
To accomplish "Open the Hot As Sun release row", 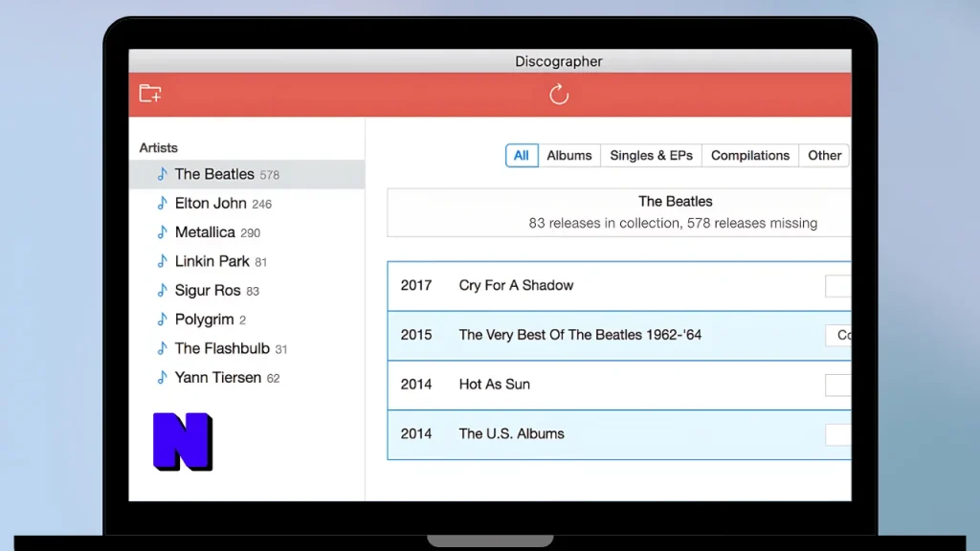I will (619, 385).
